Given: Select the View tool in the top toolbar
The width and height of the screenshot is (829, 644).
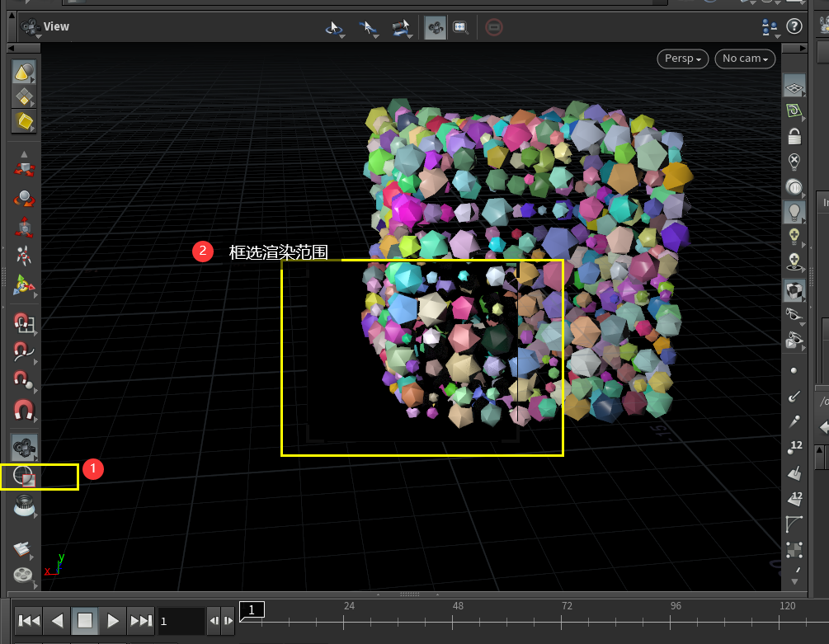Looking at the screenshot, I should 435,26.
